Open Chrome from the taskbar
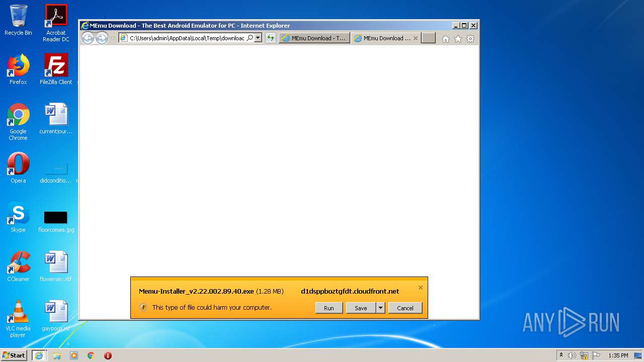This screenshot has width=644, height=362. coord(91,355)
